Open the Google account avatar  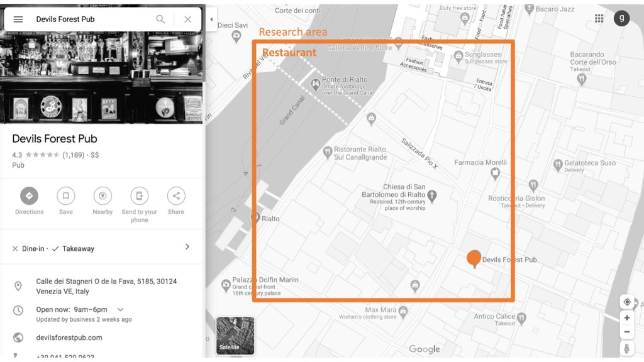click(x=621, y=19)
